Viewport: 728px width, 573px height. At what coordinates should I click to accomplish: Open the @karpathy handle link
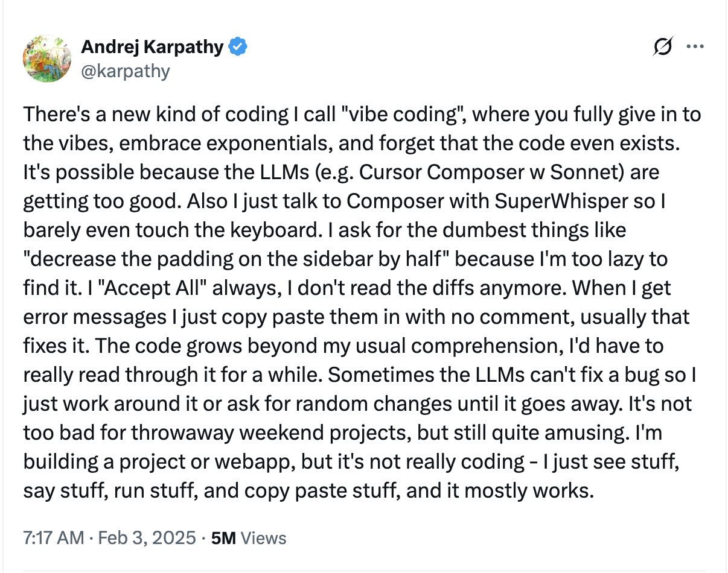125,71
